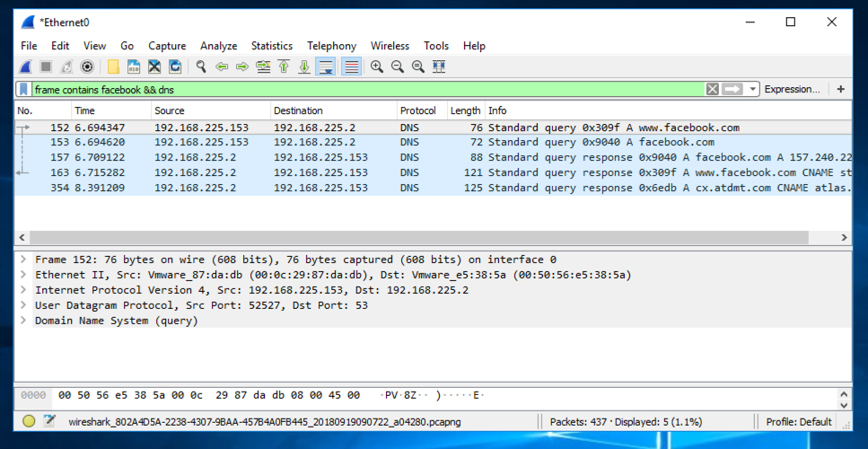Screen dimensions: 868x449
Task: Sort by the No. column header
Action: [x=42, y=110]
